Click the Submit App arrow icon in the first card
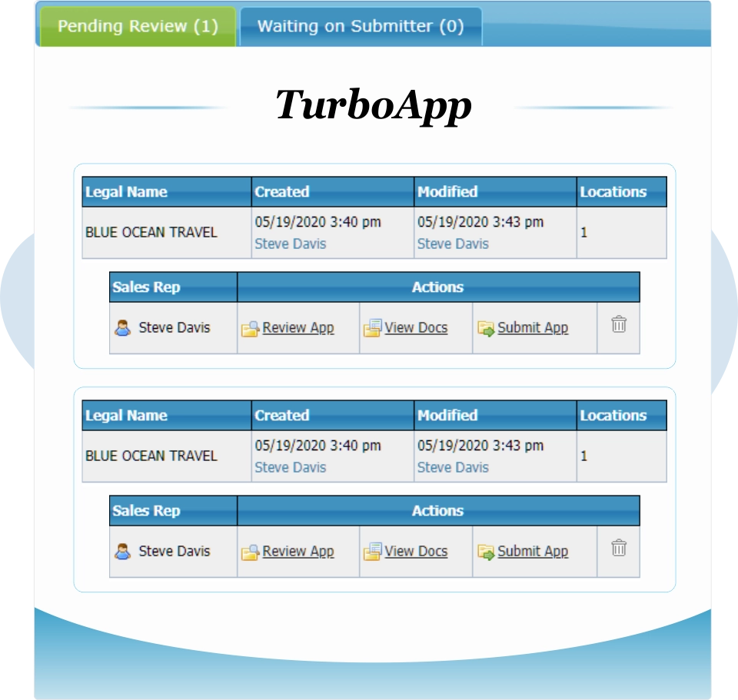The height and width of the screenshot is (700, 738). pyautogui.click(x=486, y=328)
